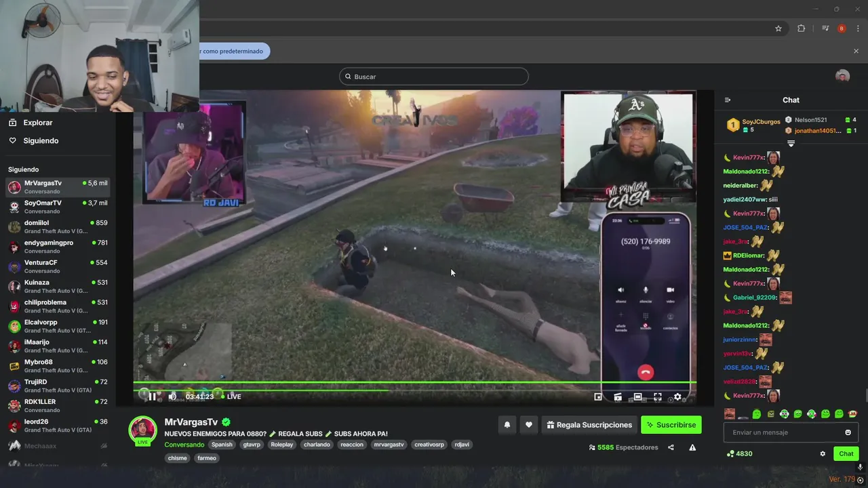Pick the man face emote in quick bar
868x488 pixels.
[x=730, y=414]
